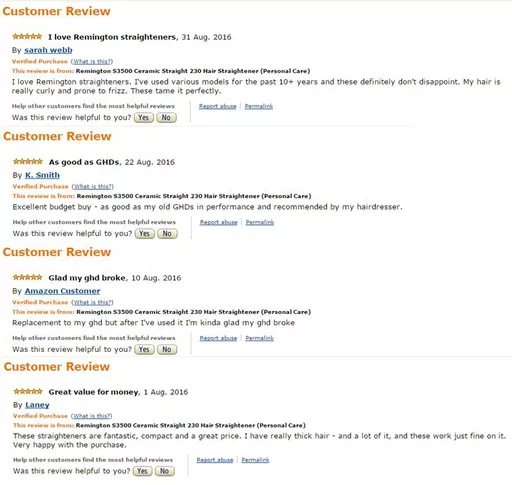Click the stars beside 'Glad my ghd broke'
The image size is (512, 485).
[x=28, y=277]
